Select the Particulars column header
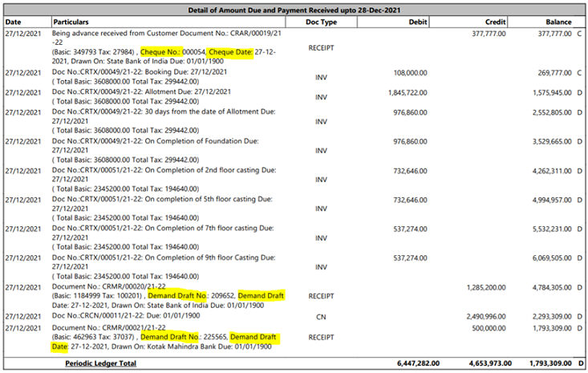The image size is (588, 373). 71,22
